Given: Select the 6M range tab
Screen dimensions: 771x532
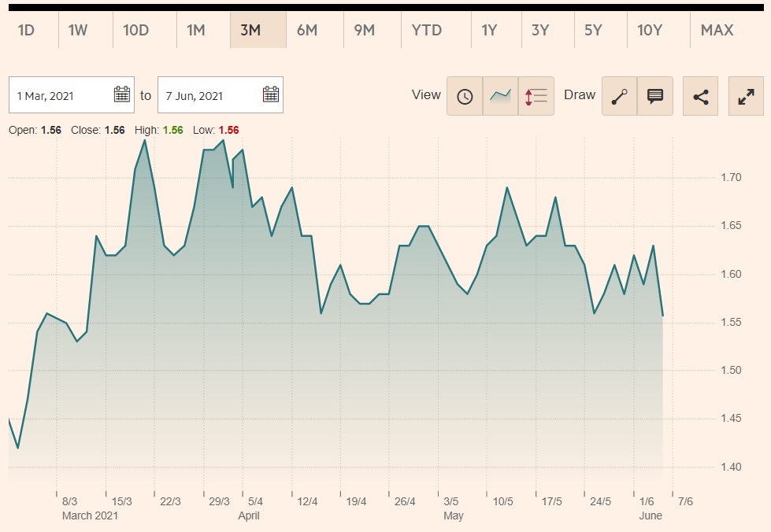Looking at the screenshot, I should pos(307,31).
